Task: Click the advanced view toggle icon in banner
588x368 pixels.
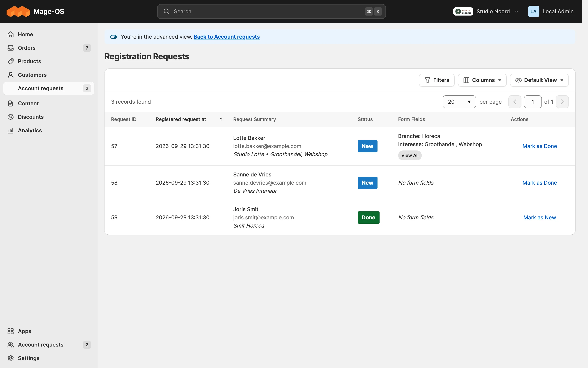Action: tap(114, 37)
